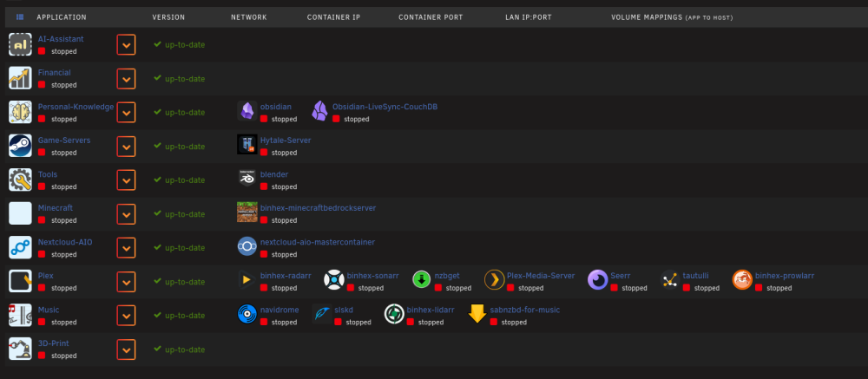
Task: Click the Financial chart folder icon
Action: click(x=20, y=78)
